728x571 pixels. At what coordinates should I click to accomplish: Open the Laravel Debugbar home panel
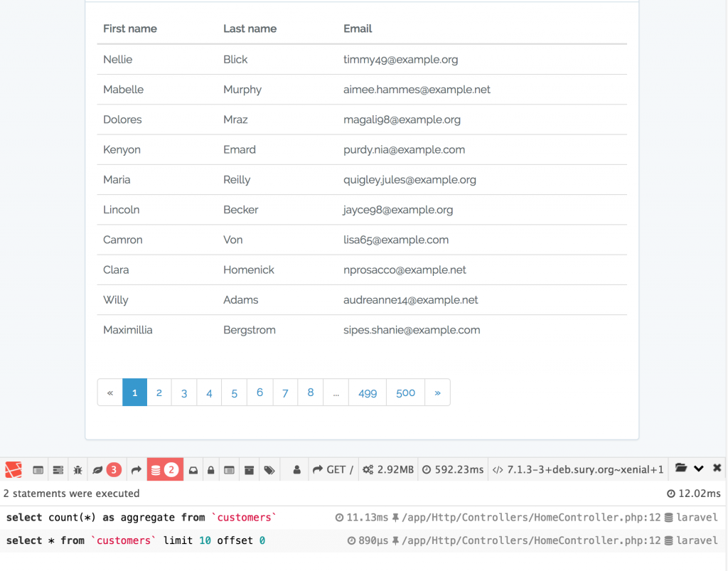coord(14,469)
